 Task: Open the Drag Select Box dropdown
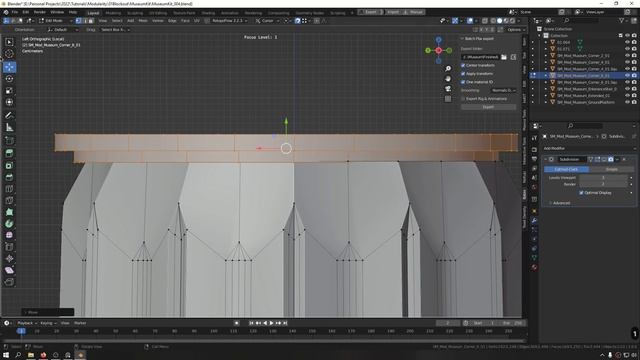pyautogui.click(x=115, y=29)
